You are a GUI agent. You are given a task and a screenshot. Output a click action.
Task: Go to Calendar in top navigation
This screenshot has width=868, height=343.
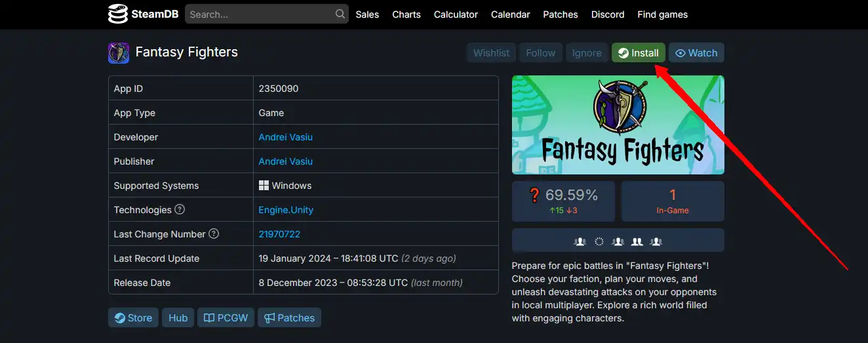(x=510, y=14)
